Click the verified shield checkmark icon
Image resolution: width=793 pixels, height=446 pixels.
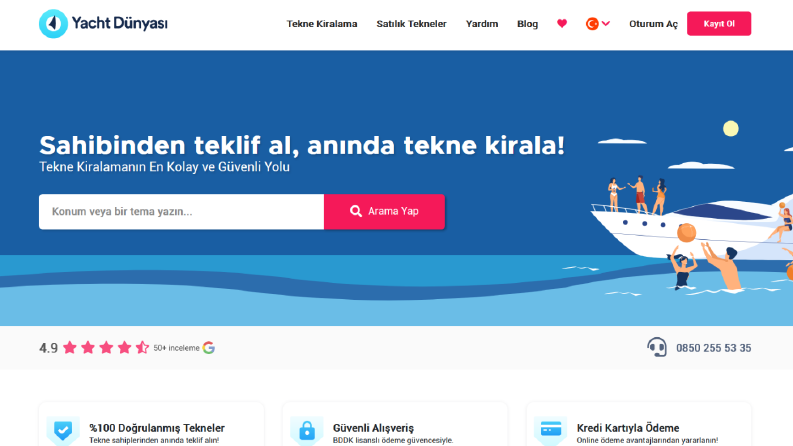[63, 431]
